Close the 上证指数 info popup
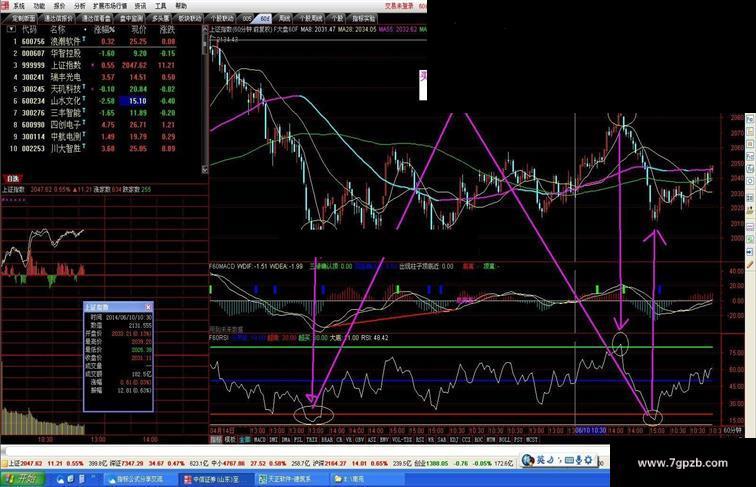The image size is (756, 487). point(148,307)
